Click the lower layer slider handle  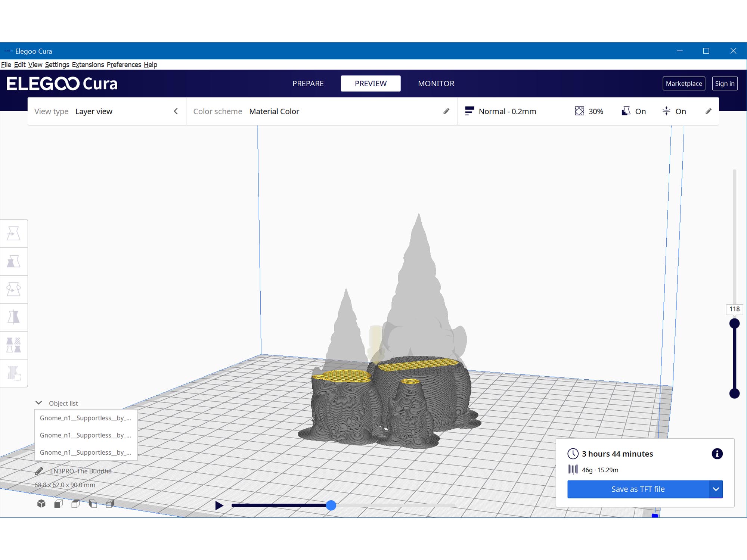click(x=734, y=393)
